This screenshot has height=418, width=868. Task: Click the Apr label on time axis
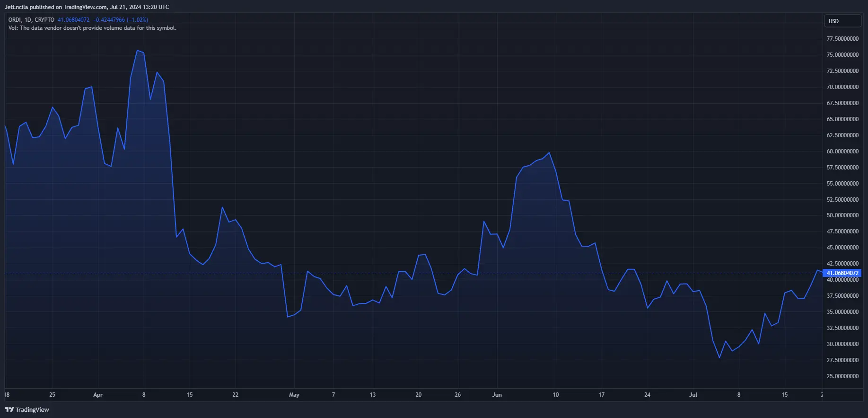(98, 395)
